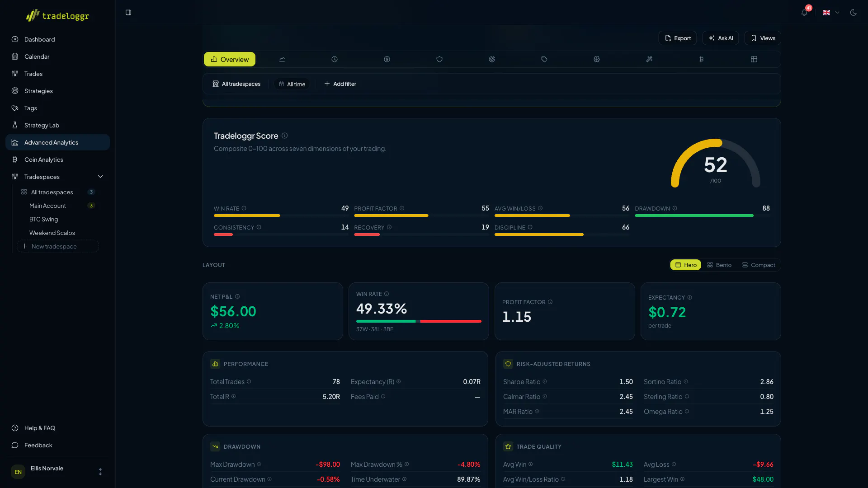Switch to dark mode moon icon
This screenshot has width=868, height=488.
pyautogui.click(x=853, y=13)
